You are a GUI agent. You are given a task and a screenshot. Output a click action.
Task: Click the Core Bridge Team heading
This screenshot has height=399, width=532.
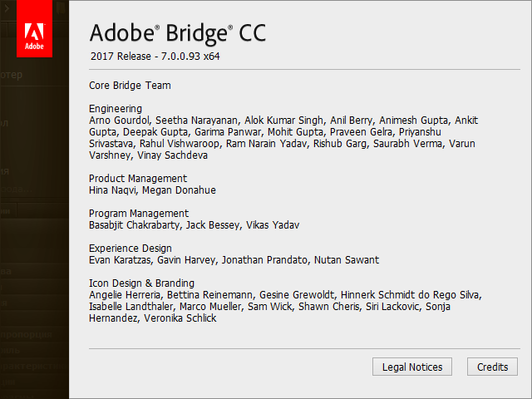(130, 85)
